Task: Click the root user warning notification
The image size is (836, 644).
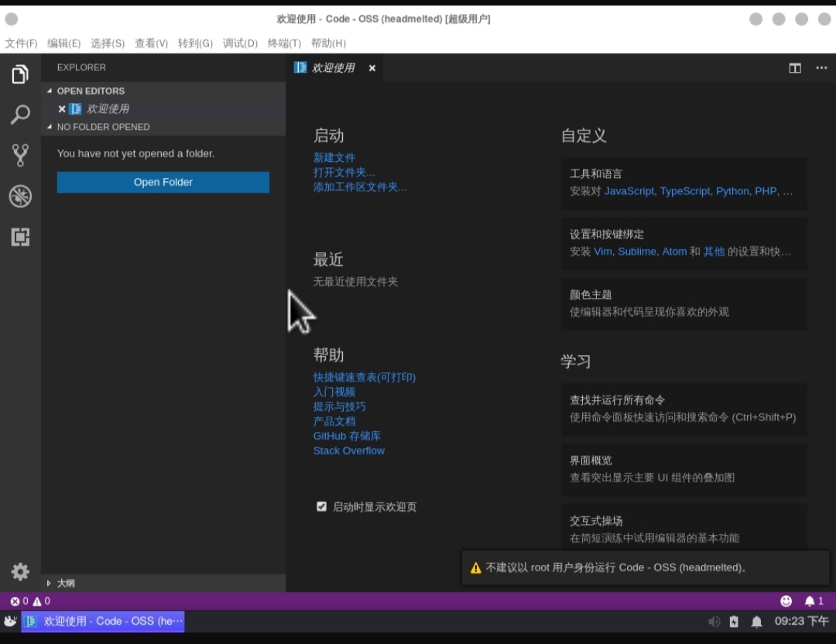Action: 646,568
